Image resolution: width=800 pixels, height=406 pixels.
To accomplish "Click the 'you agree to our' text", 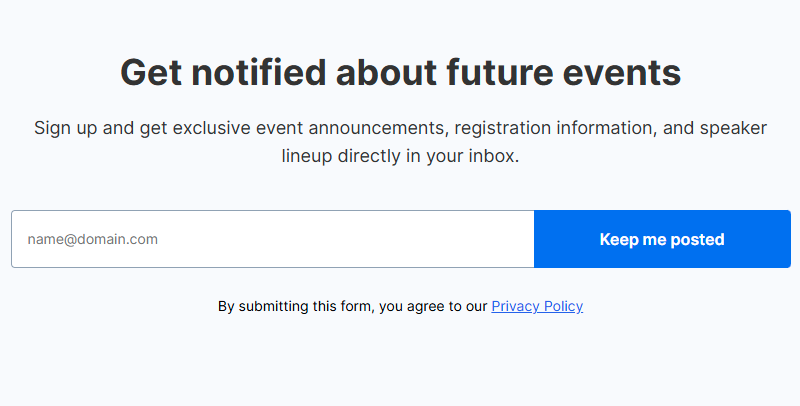I will pyautogui.click(x=433, y=306).
